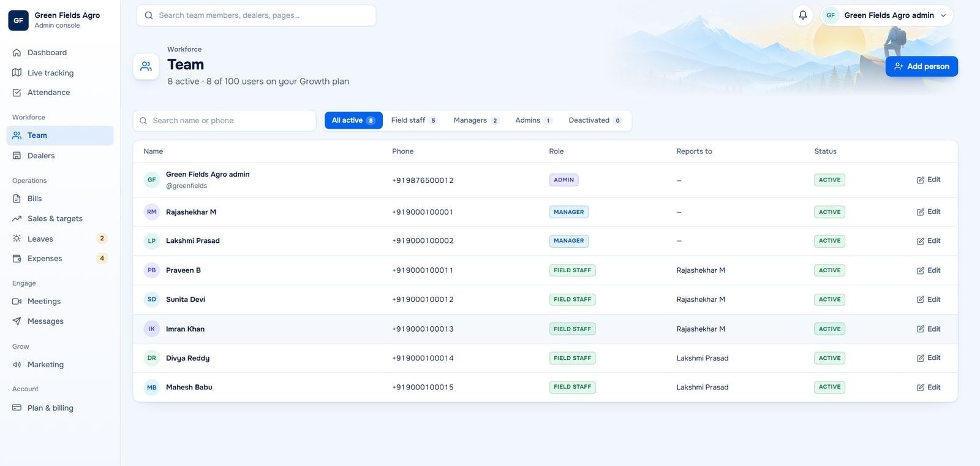Screen dimensions: 980x466
Task: Edit the Divya Reddy row
Action: tap(929, 358)
